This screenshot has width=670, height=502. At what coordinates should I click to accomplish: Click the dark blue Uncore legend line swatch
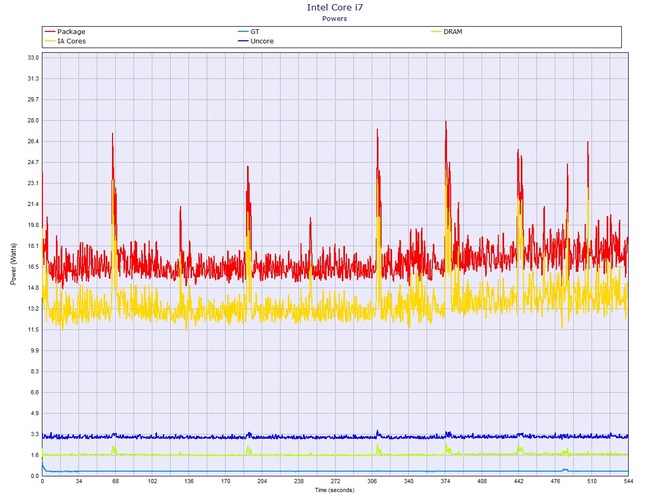(243, 41)
